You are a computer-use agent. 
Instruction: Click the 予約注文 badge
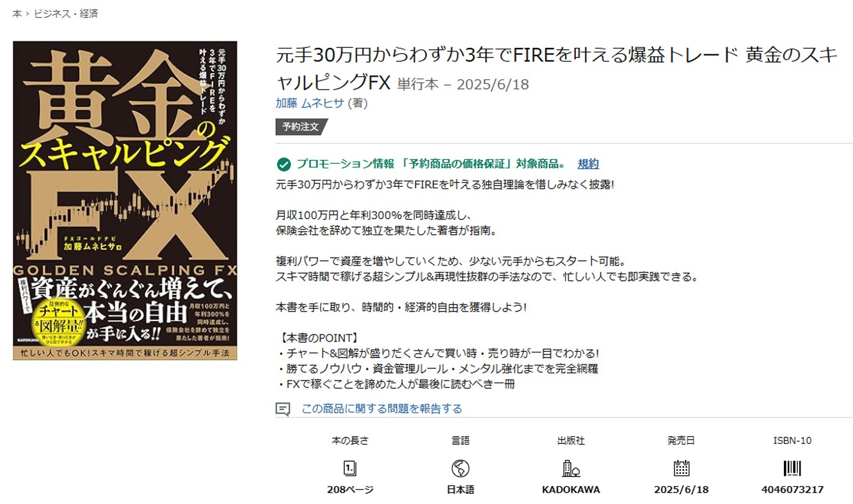click(301, 127)
